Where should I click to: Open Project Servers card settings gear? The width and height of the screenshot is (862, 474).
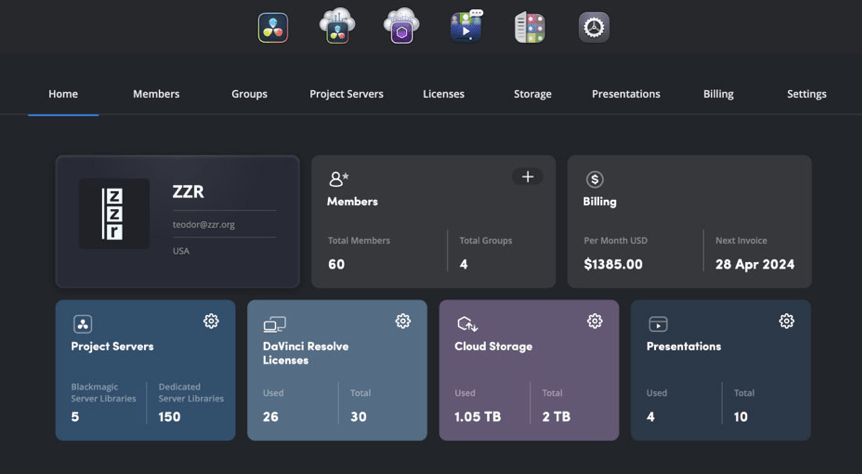(211, 321)
